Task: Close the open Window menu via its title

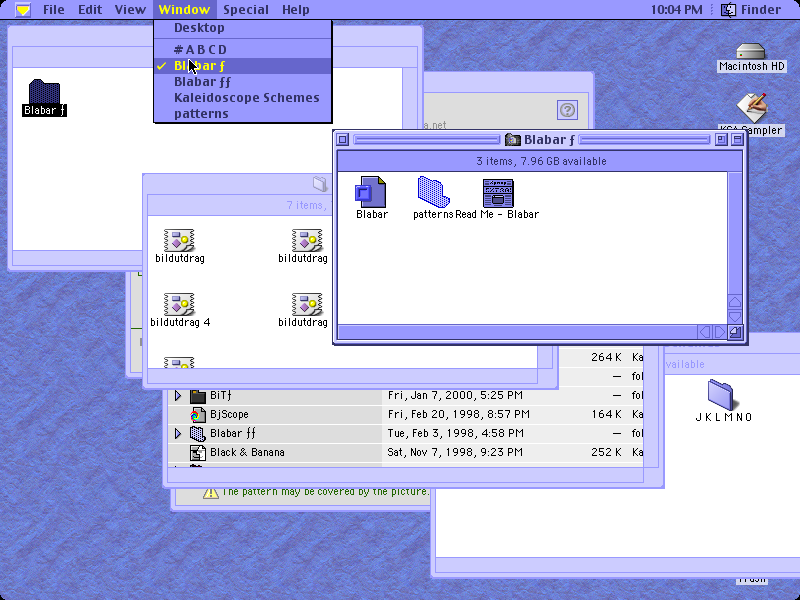Action: point(184,10)
